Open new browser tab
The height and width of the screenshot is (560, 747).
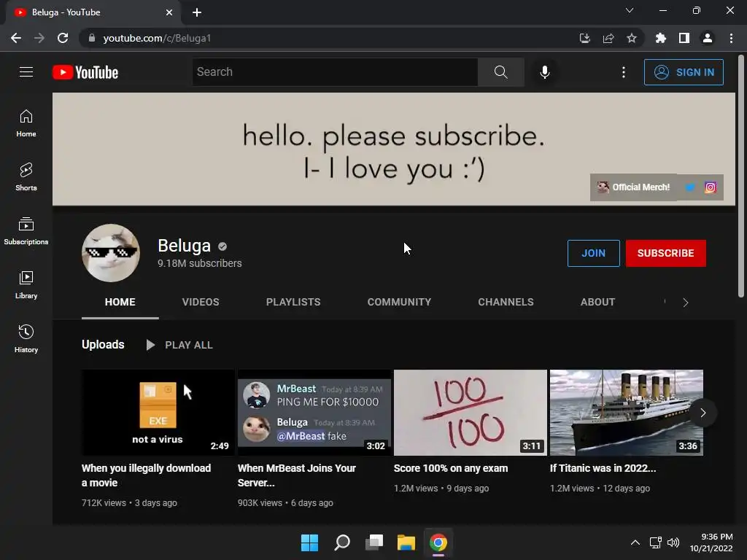197,12
